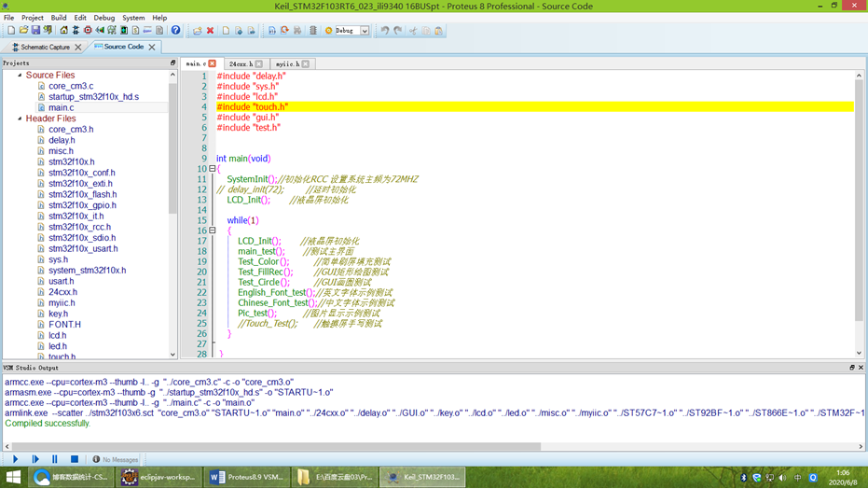Undock the VSM Studio Output panel
This screenshot has width=868, height=489.
coord(852,368)
